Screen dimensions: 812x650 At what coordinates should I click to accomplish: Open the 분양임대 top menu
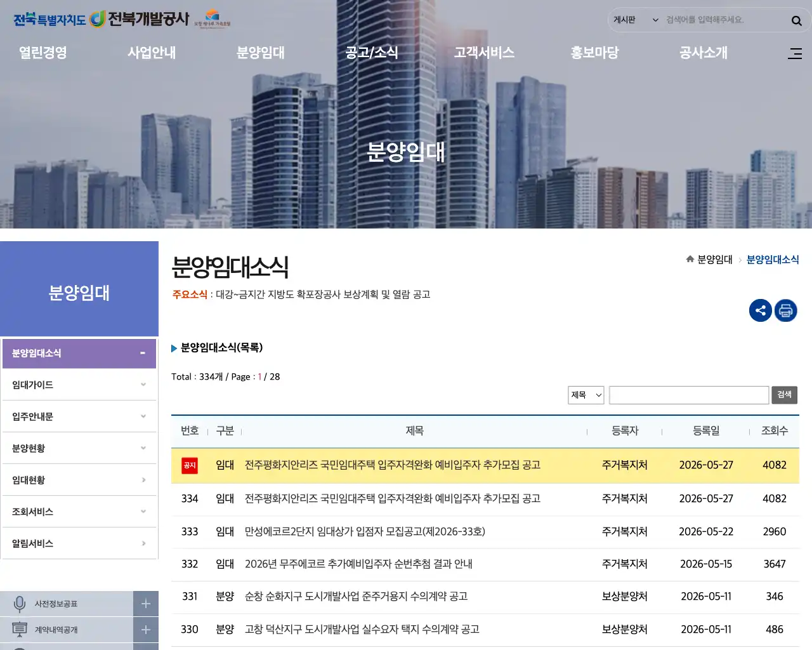pyautogui.click(x=261, y=53)
